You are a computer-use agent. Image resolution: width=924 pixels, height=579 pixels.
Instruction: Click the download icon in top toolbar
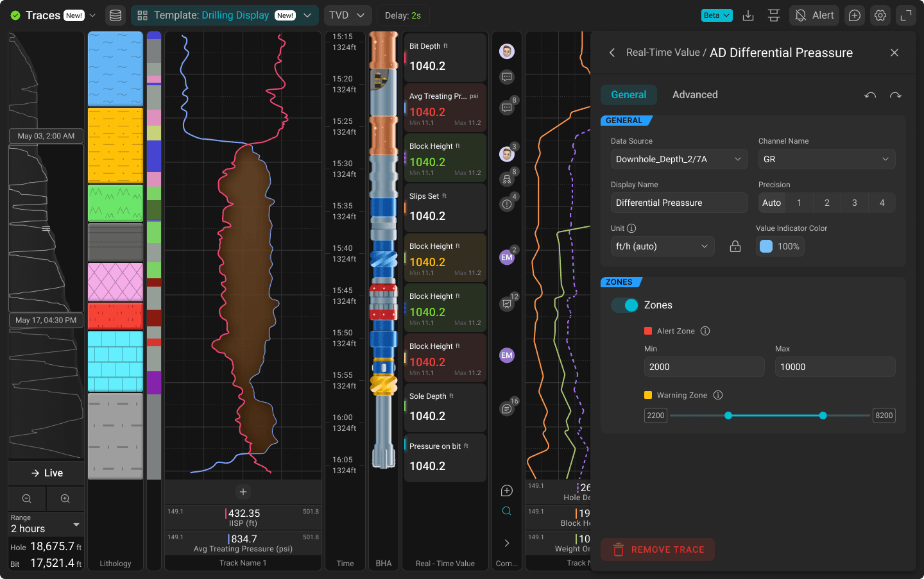pyautogui.click(x=748, y=15)
